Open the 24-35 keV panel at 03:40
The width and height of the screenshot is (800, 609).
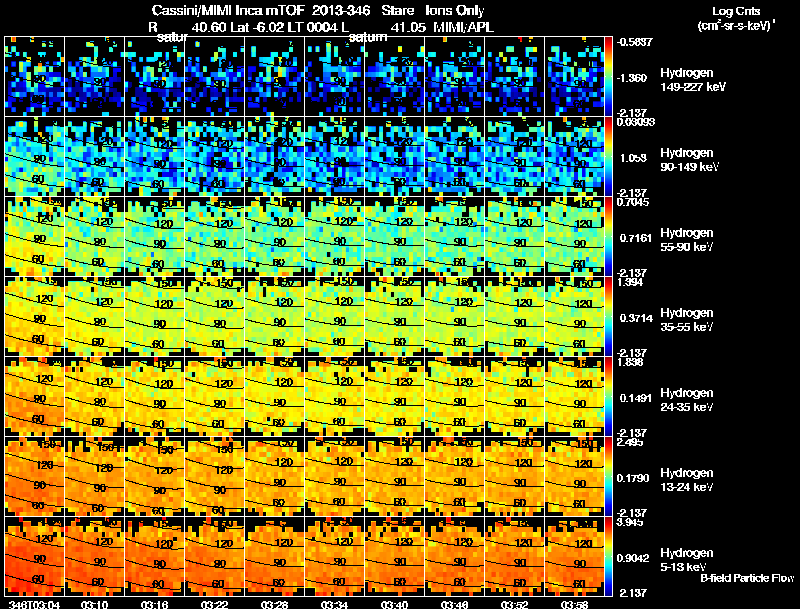[394, 396]
